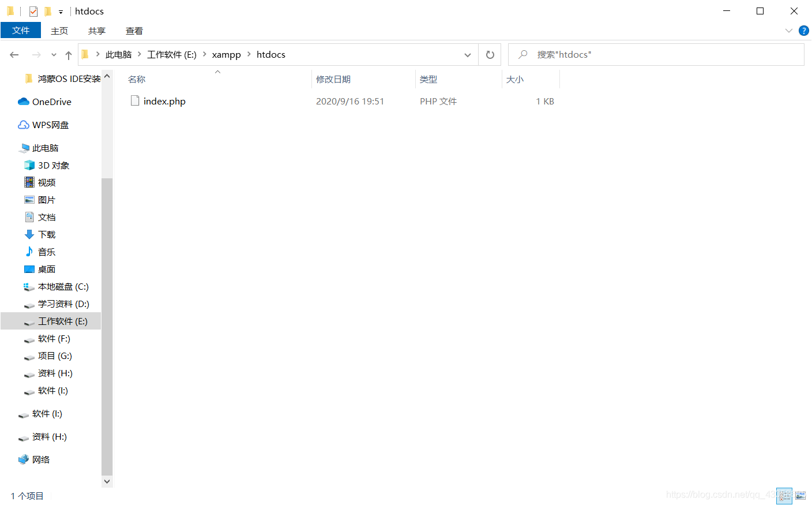
Task: Click the index.php file icon
Action: click(135, 100)
